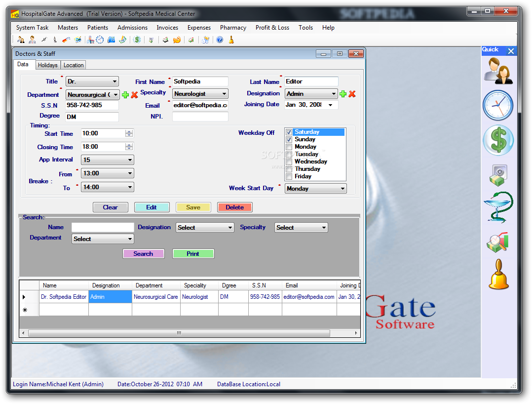Open the safe with cash Quick icon
This screenshot has height=404, width=532.
tap(498, 175)
